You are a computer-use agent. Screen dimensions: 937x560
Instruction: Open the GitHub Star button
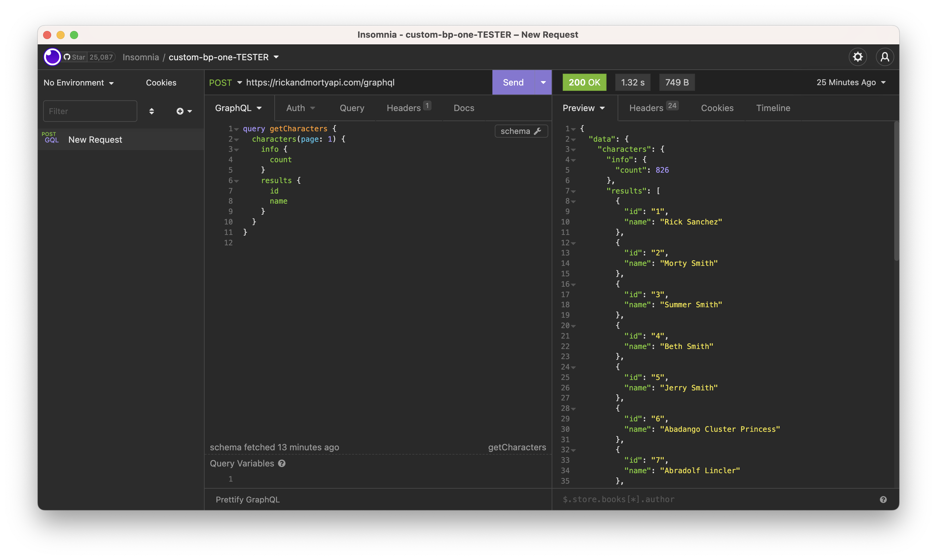click(74, 57)
